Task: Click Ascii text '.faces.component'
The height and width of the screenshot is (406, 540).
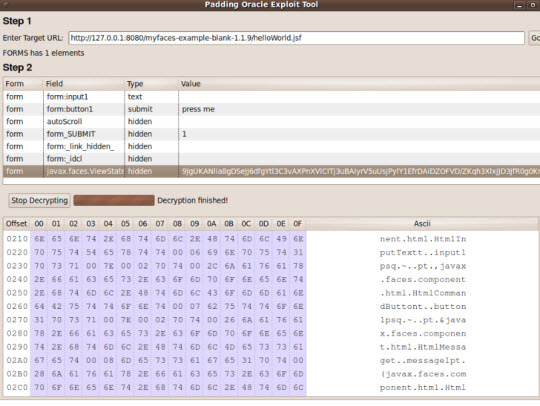Action: 423,279
